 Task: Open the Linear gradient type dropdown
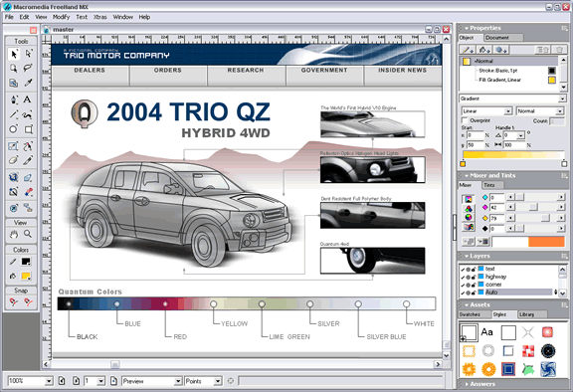tap(508, 111)
